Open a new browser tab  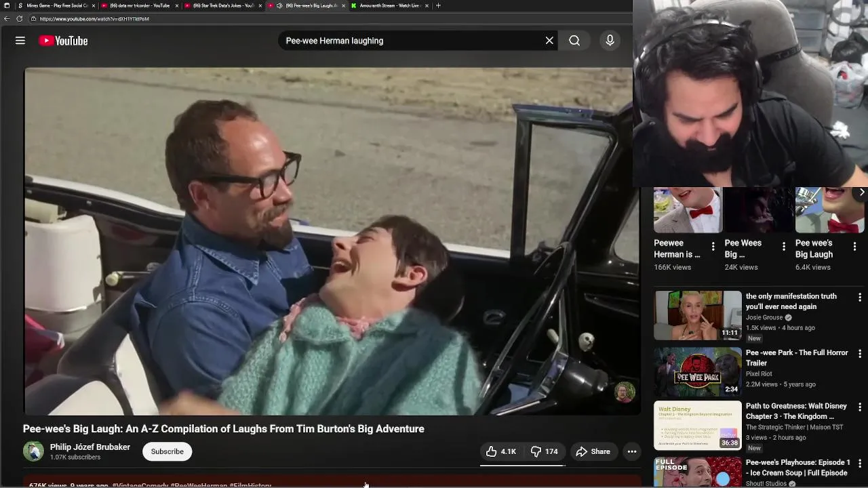click(x=438, y=5)
